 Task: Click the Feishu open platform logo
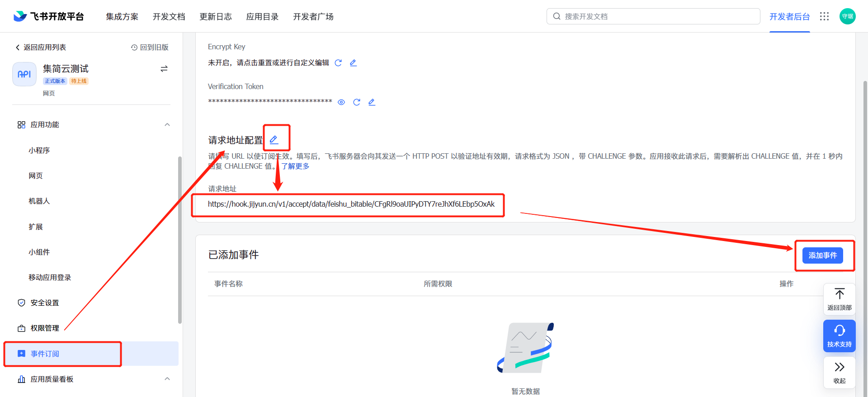(48, 16)
